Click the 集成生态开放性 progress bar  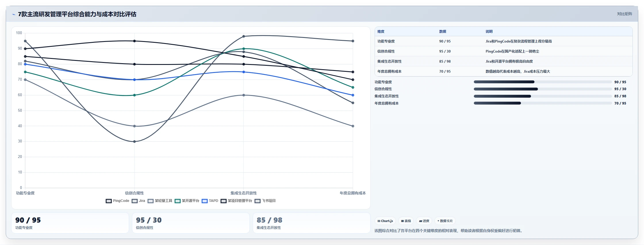pos(543,96)
